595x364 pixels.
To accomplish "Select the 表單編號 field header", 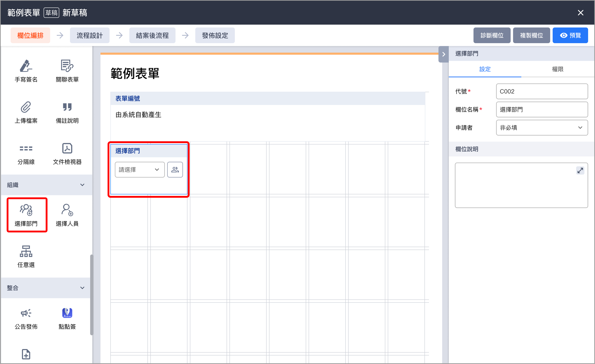I will [x=268, y=99].
